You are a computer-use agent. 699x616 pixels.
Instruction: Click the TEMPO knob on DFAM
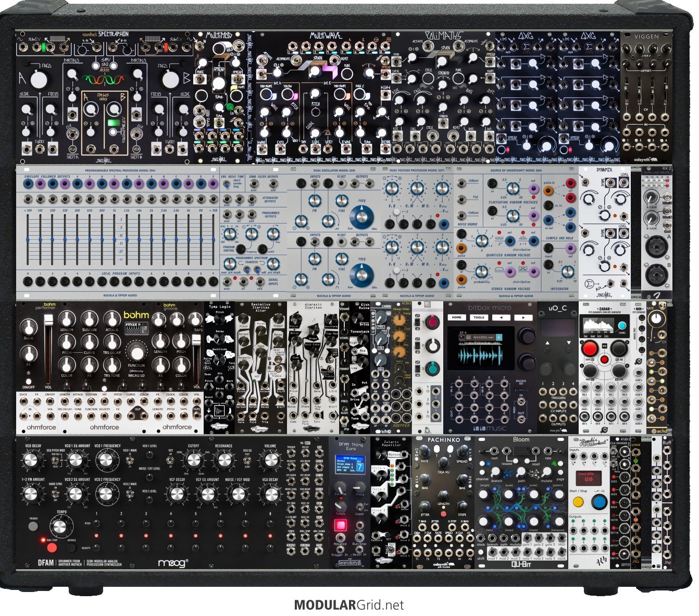click(60, 527)
